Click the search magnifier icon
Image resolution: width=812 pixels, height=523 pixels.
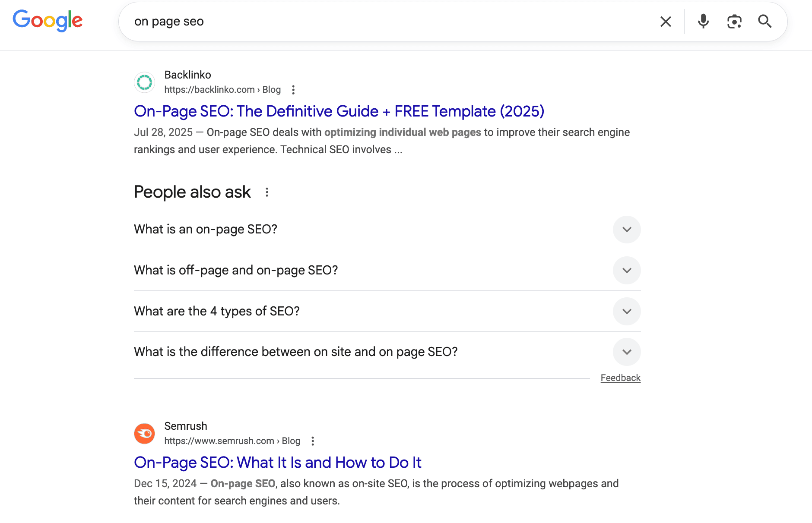pyautogui.click(x=764, y=21)
